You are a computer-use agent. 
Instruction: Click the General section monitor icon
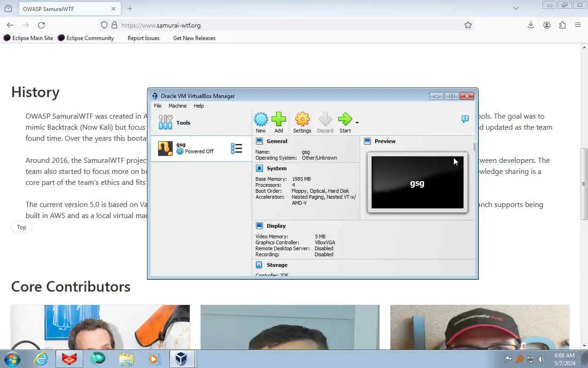click(259, 141)
